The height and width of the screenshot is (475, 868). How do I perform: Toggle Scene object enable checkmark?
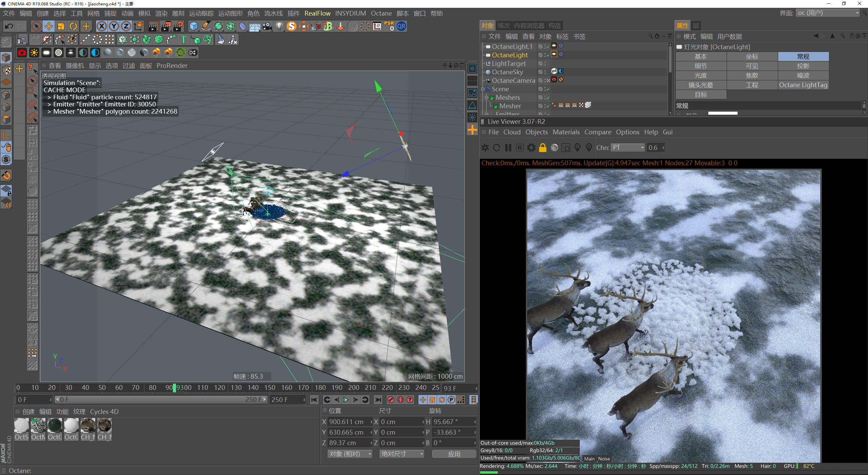(548, 89)
